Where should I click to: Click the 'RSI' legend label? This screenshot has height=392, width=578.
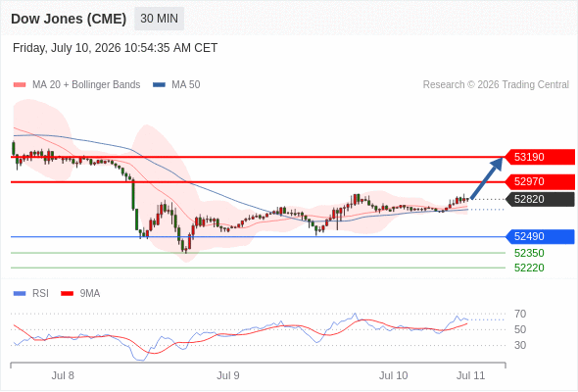click(40, 294)
